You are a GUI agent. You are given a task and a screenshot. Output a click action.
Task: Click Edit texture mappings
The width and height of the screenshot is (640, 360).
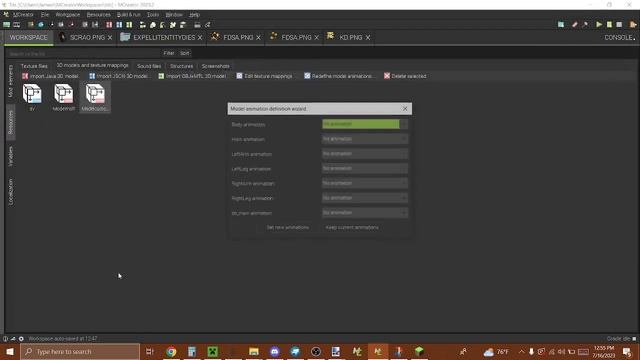(x=264, y=76)
